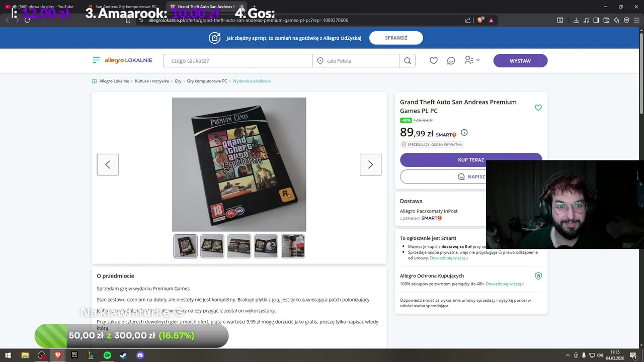
Task: Open Brave Shields lion icon
Action: [x=480, y=20]
